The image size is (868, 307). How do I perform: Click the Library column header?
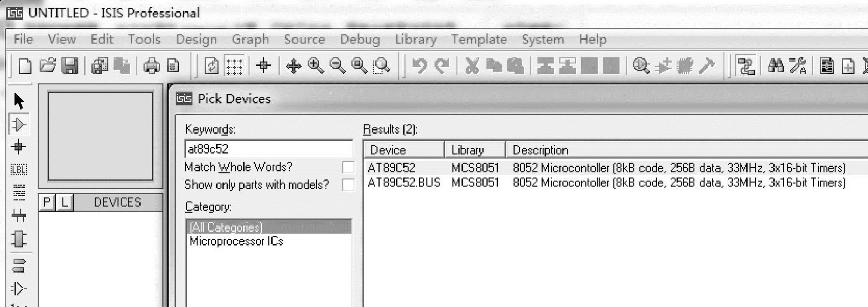tap(475, 150)
